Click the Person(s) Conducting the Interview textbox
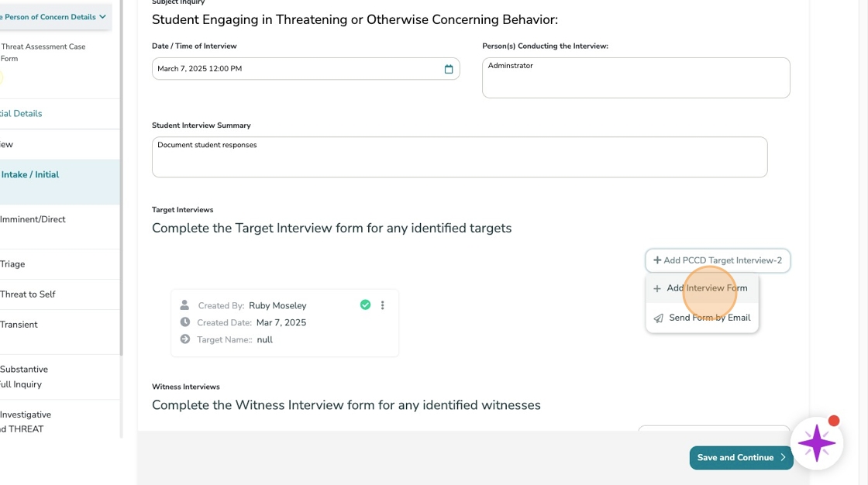 (x=635, y=77)
